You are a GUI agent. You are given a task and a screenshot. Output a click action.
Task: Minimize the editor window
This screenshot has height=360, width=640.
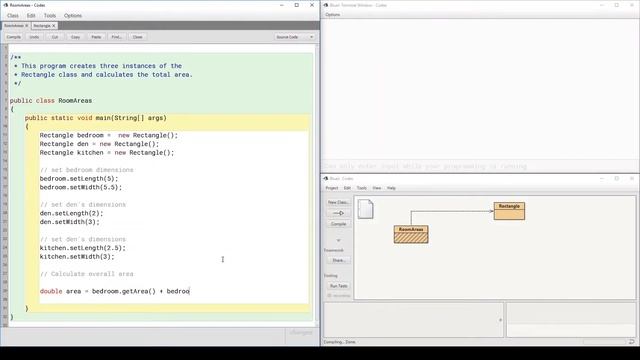pos(282,5)
